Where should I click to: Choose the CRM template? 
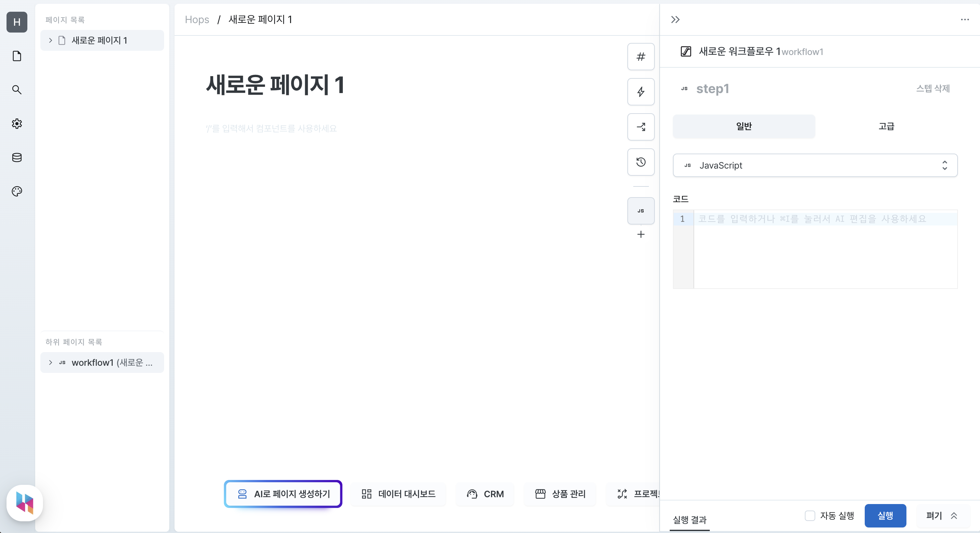point(485,494)
